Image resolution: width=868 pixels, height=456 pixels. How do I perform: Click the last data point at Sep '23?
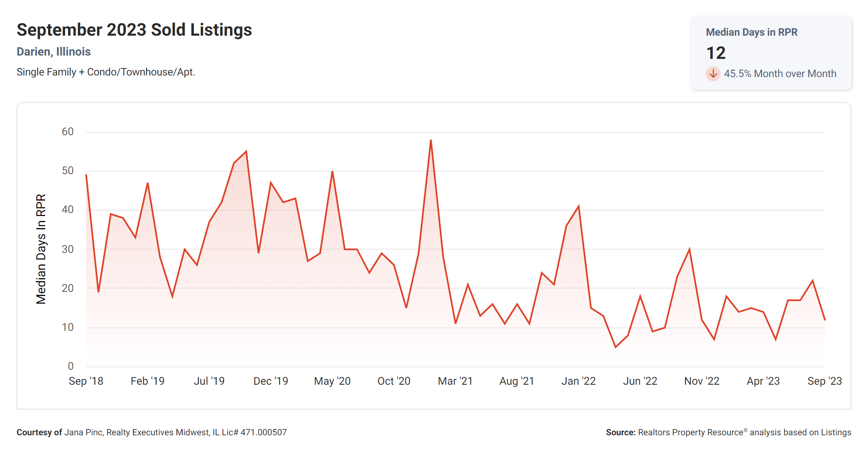[825, 320]
